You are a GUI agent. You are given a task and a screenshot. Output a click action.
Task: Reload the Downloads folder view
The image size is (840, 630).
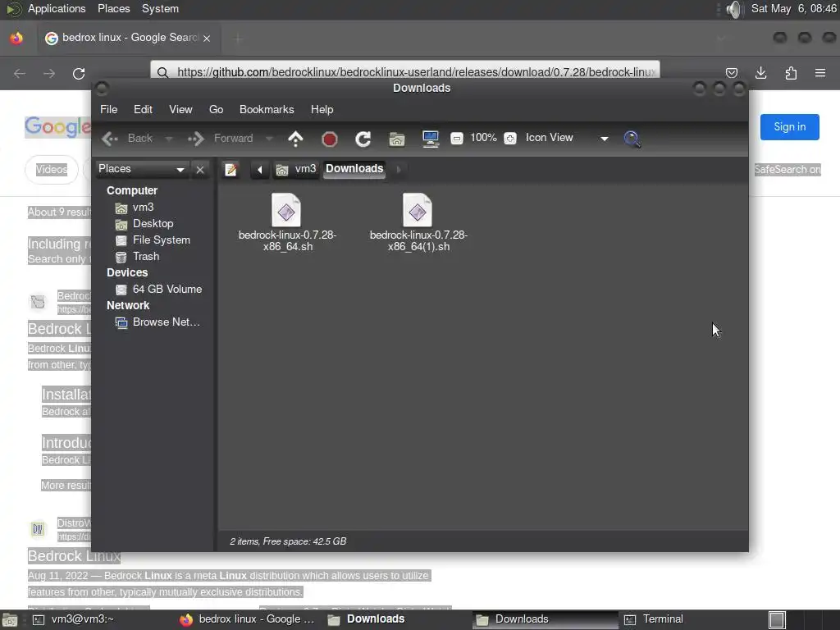point(363,139)
